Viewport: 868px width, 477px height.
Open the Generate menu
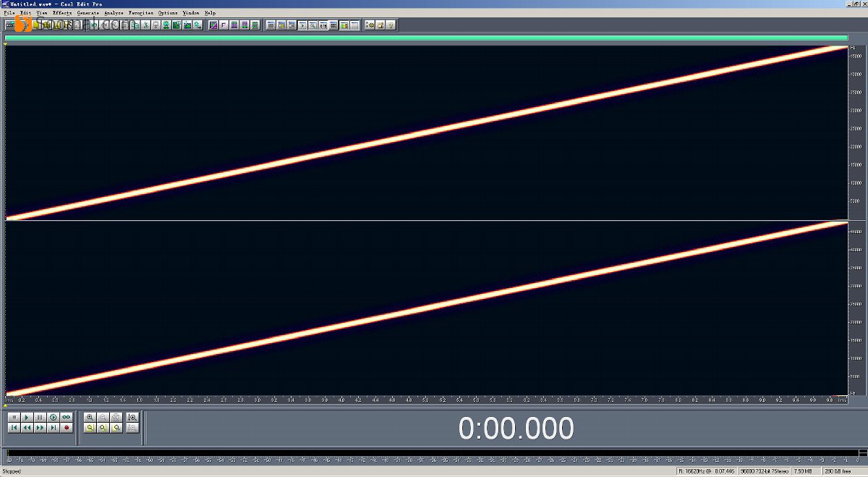(88, 13)
